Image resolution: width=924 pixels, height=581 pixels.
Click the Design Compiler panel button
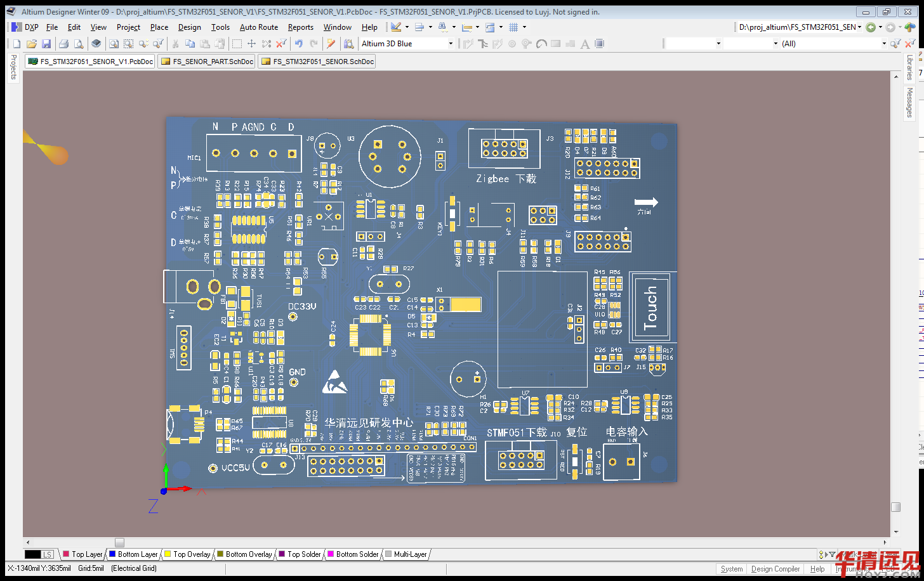(775, 569)
